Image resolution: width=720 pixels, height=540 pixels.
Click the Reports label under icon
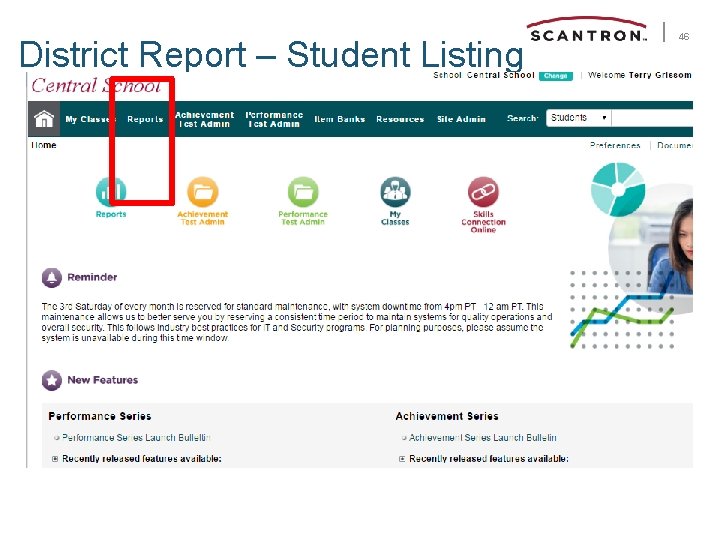[111, 214]
